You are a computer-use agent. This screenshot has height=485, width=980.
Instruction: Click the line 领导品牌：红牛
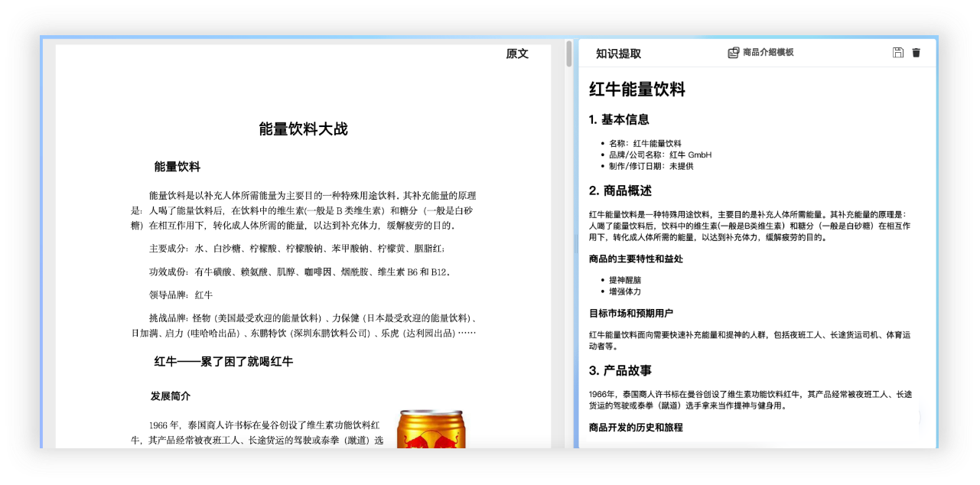(x=181, y=295)
